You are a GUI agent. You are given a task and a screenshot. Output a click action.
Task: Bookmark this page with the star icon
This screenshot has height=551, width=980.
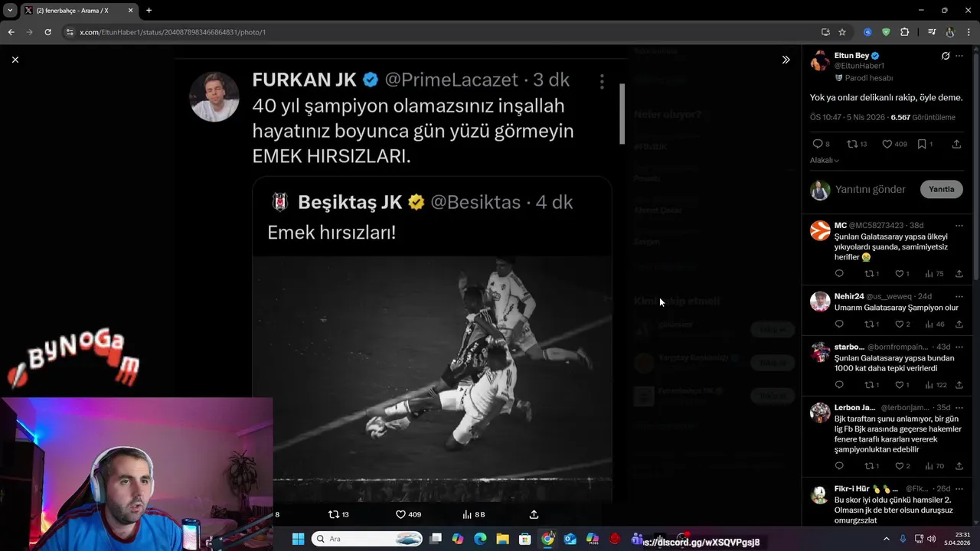click(x=842, y=32)
